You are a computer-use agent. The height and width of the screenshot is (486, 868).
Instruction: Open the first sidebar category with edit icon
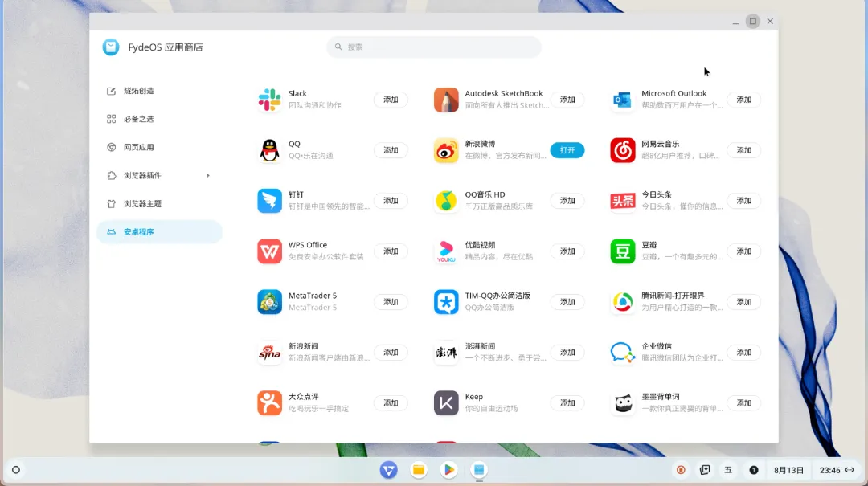point(159,91)
